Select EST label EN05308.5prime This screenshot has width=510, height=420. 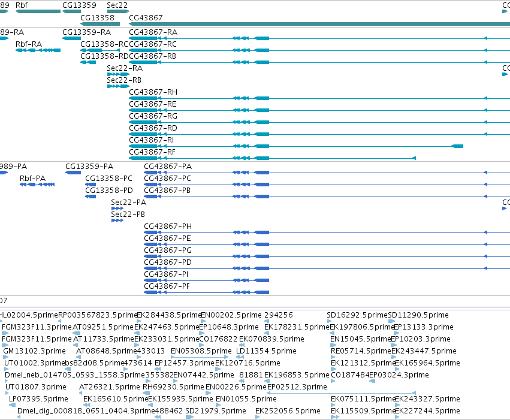click(x=201, y=351)
